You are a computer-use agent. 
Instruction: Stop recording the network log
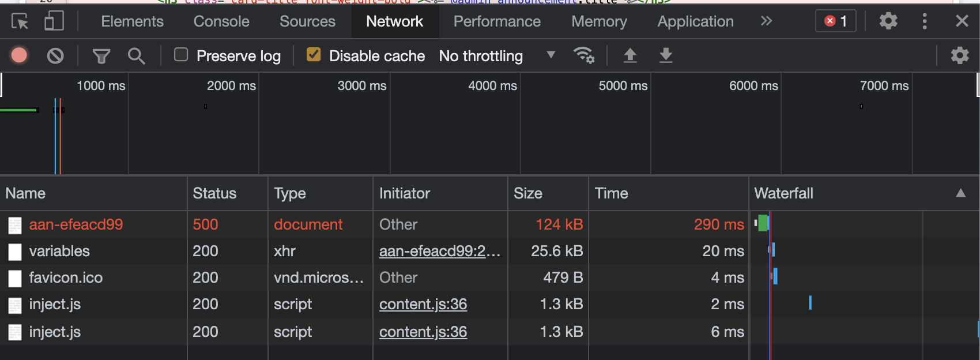tap(19, 55)
